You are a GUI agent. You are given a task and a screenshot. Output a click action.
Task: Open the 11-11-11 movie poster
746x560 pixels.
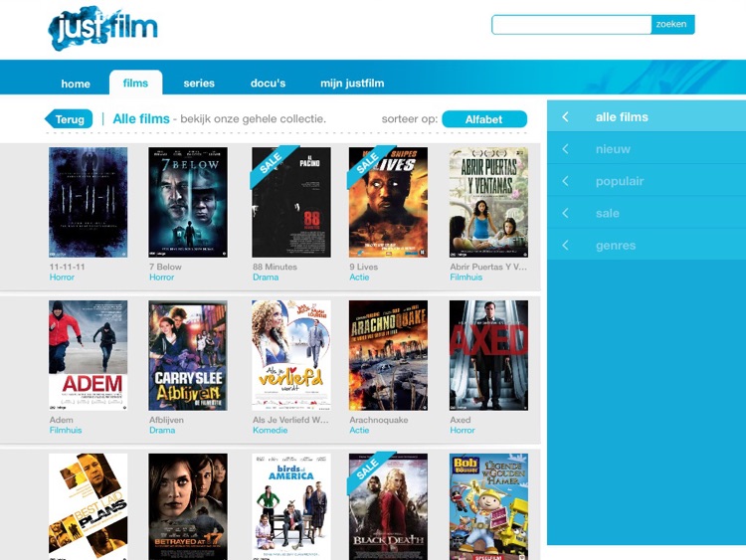coord(88,202)
